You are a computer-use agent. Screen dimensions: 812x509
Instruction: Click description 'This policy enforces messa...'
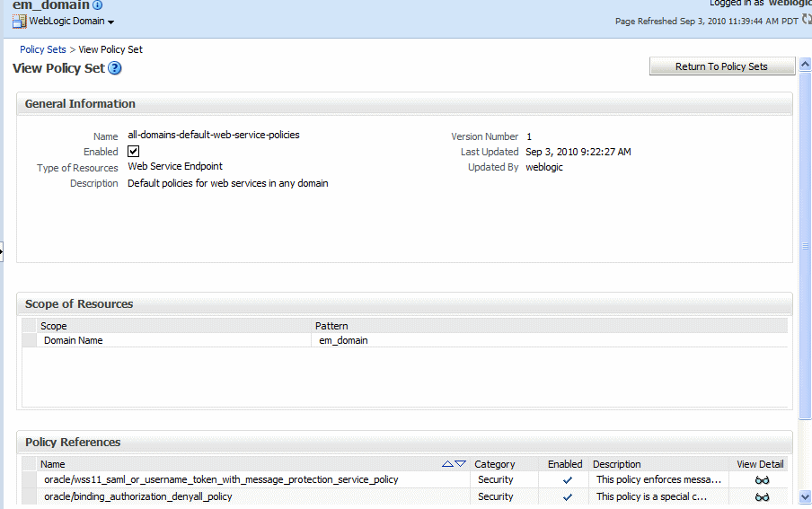tap(658, 479)
